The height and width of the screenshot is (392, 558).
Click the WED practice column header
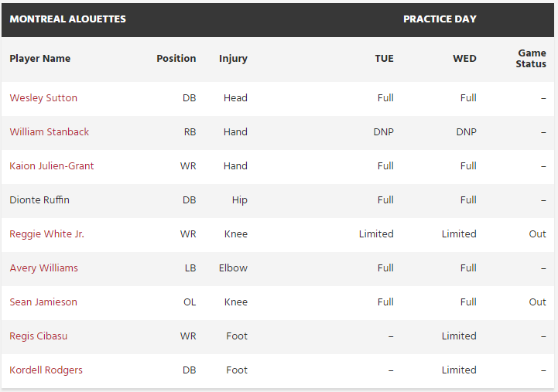coord(464,59)
